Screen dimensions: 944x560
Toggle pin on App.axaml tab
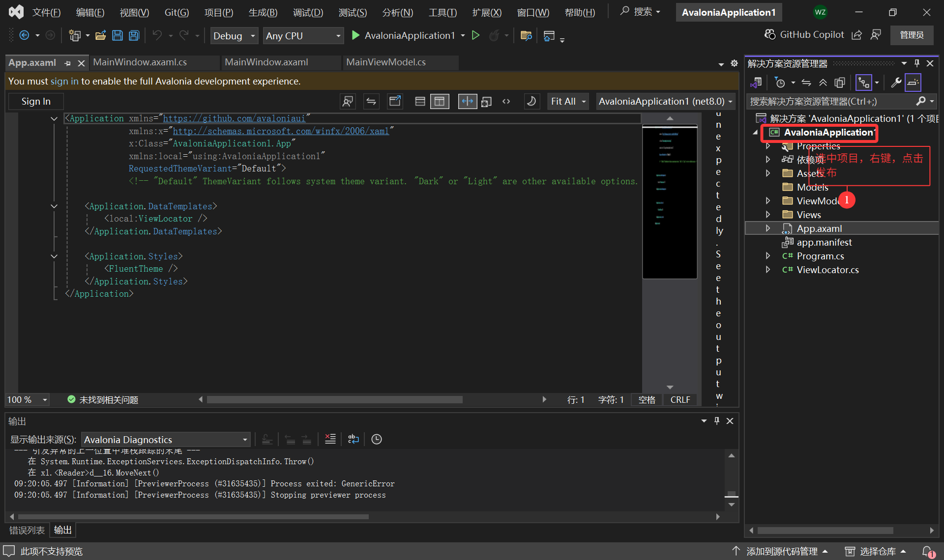(67, 63)
